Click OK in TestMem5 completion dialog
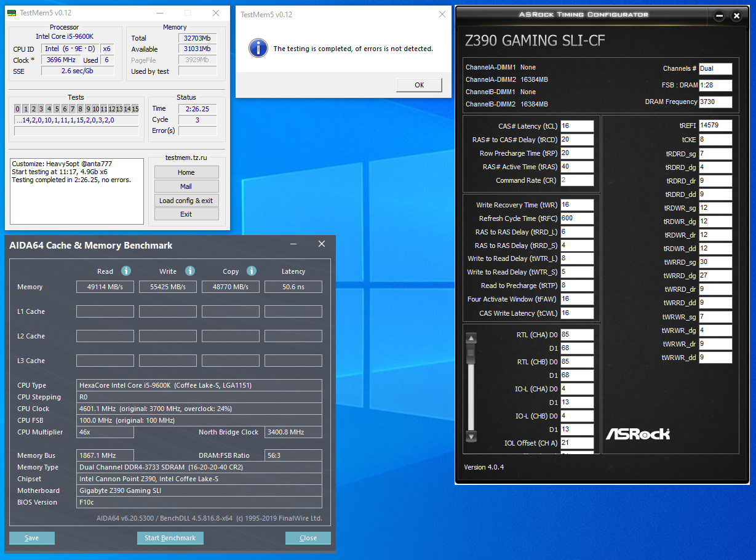The height and width of the screenshot is (560, 756). tap(419, 85)
